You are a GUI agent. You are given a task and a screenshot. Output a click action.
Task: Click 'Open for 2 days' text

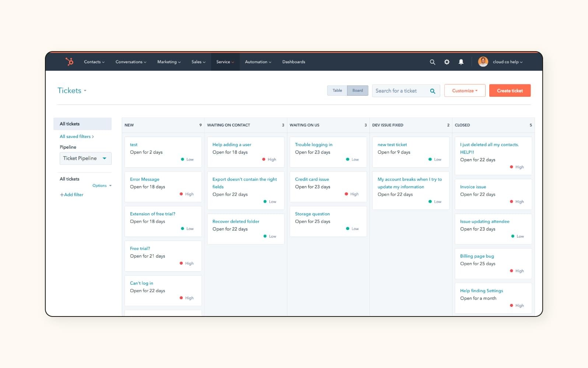[x=146, y=152]
